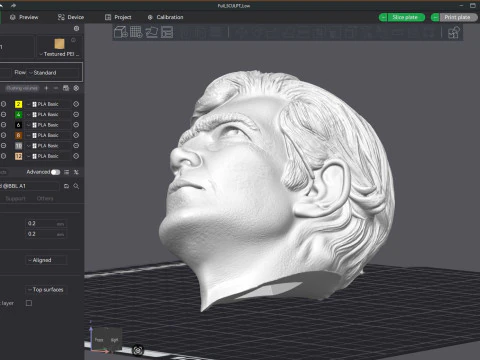Open the Assembly view icon in toolbar
Viewport: 480px width, 360px height.
tap(454, 33)
